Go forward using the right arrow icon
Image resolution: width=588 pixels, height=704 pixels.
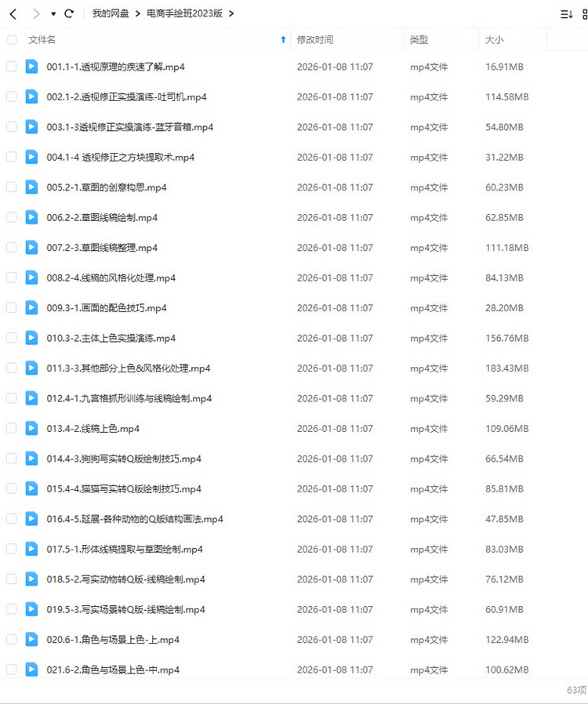coord(36,14)
